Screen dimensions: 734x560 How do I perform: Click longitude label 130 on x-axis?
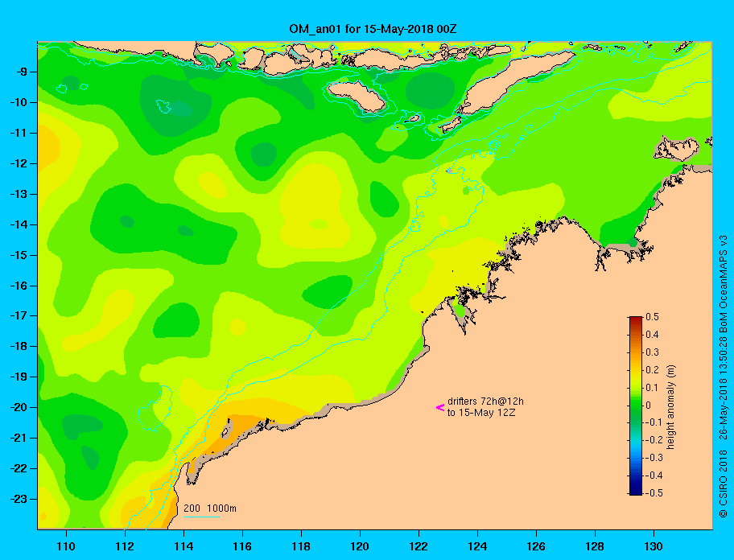point(654,546)
